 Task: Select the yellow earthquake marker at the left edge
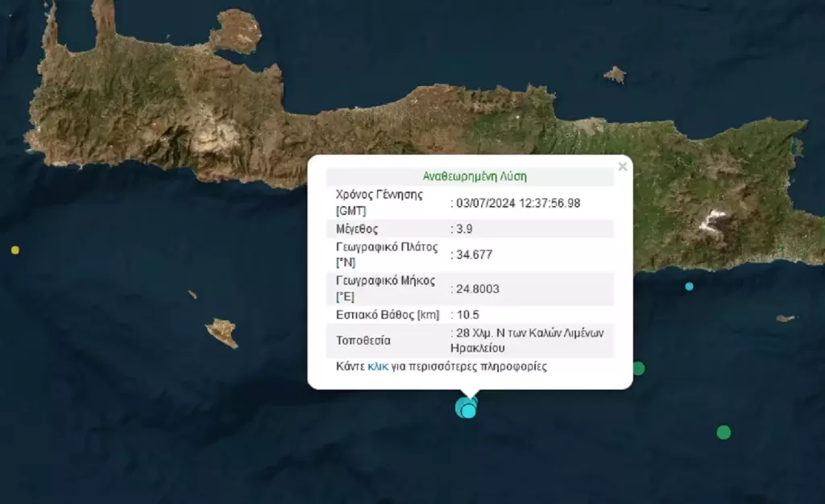pyautogui.click(x=15, y=250)
